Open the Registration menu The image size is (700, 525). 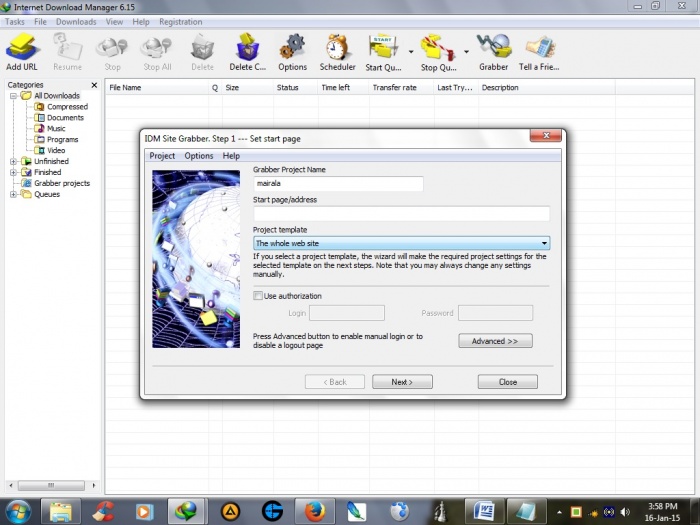click(x=180, y=22)
